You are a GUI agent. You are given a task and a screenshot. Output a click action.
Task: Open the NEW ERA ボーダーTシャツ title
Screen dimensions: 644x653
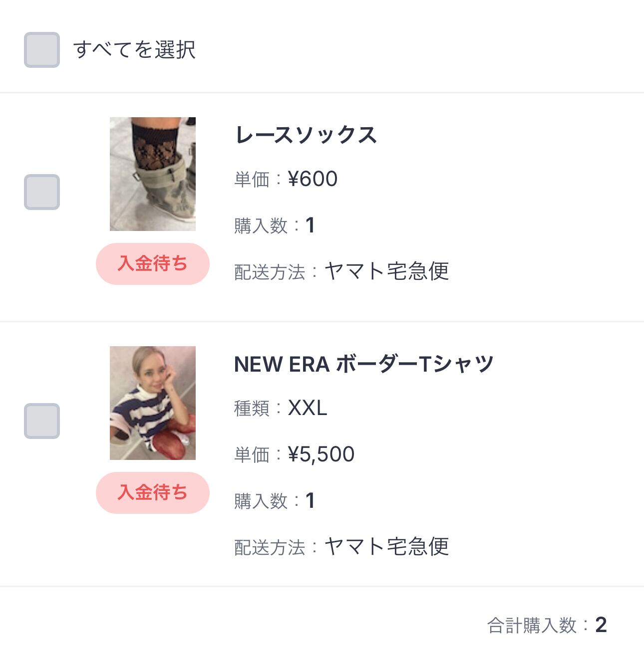click(363, 365)
